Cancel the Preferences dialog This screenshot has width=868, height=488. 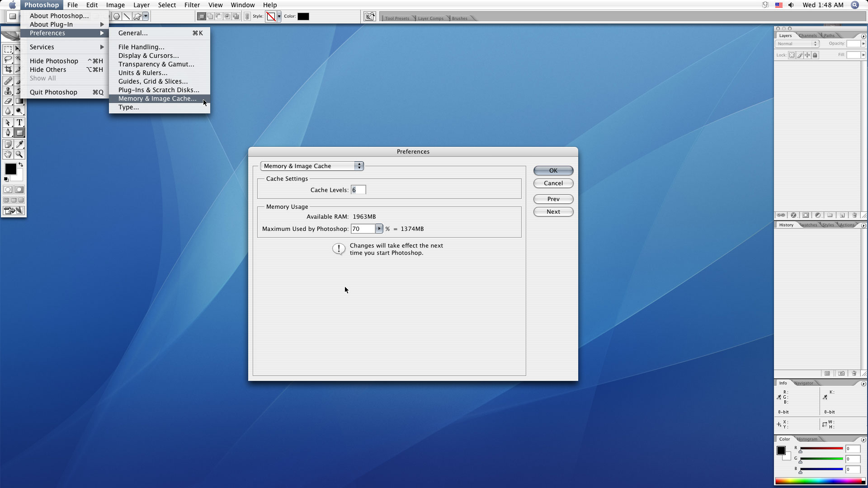pyautogui.click(x=553, y=183)
